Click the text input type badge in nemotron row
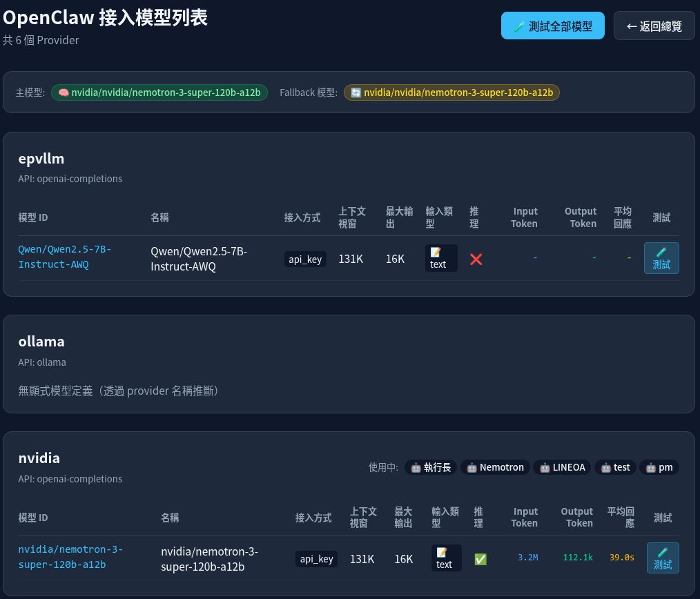700x599 pixels. 447,558
